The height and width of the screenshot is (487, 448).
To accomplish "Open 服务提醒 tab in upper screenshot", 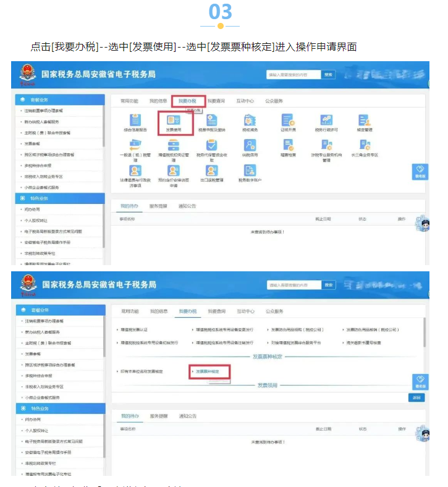I will [x=158, y=206].
